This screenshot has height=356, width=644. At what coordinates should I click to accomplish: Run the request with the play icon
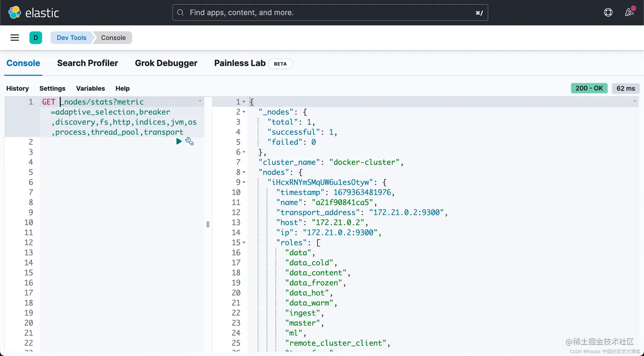(x=179, y=141)
